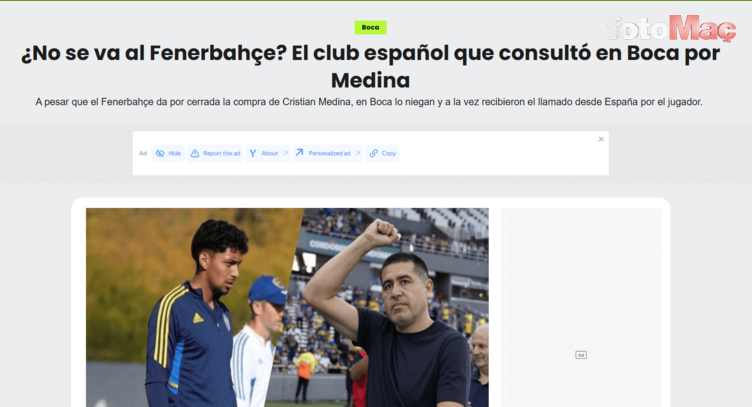Click the article photo of Medina and Riquelme
Image resolution: width=752 pixels, height=407 pixels.
click(287, 307)
